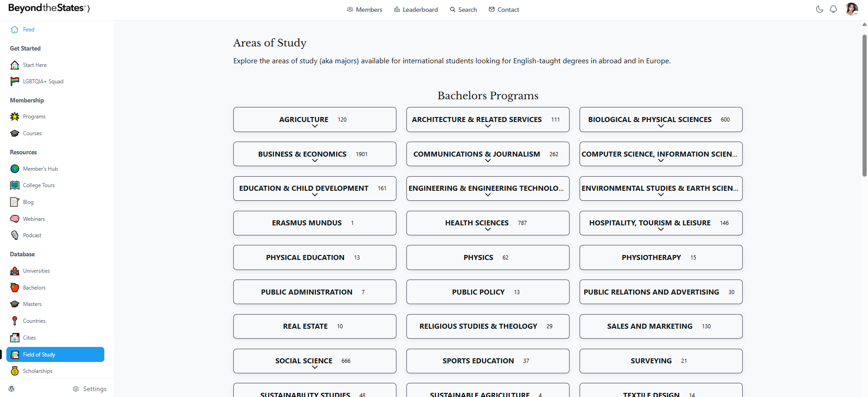
Task: Click the Courses graduation cap icon
Action: click(15, 133)
